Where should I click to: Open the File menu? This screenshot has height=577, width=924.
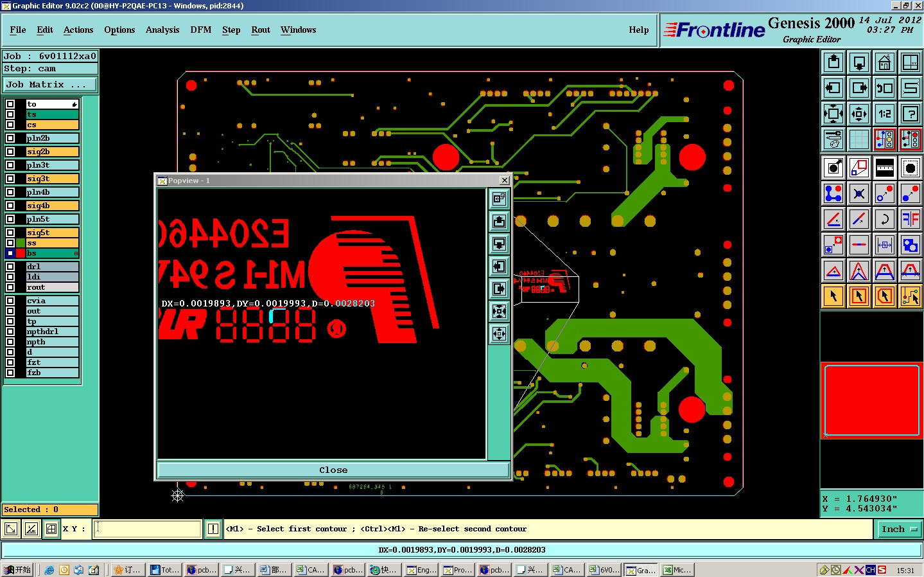tap(18, 30)
